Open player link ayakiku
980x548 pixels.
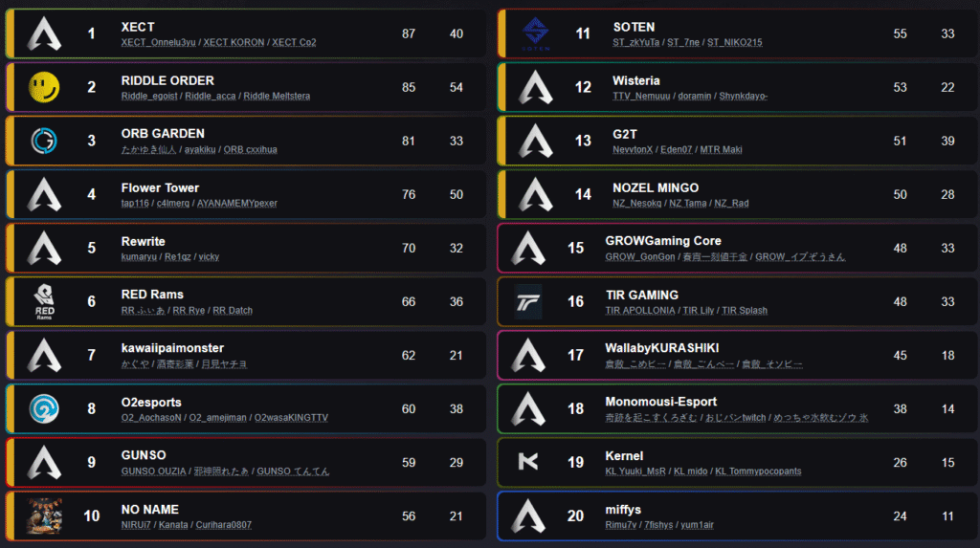tap(200, 150)
